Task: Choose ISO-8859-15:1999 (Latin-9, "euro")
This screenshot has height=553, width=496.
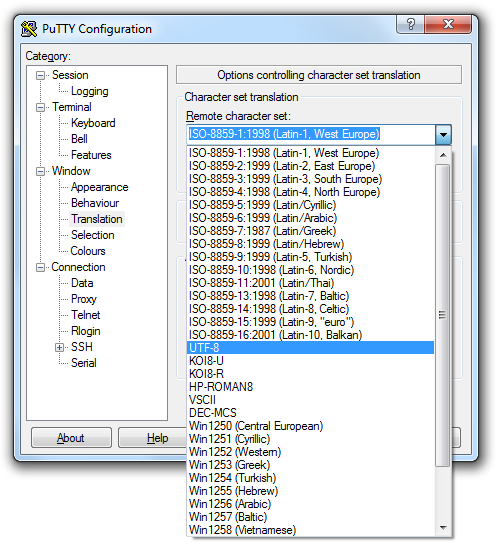Action: 310,322
